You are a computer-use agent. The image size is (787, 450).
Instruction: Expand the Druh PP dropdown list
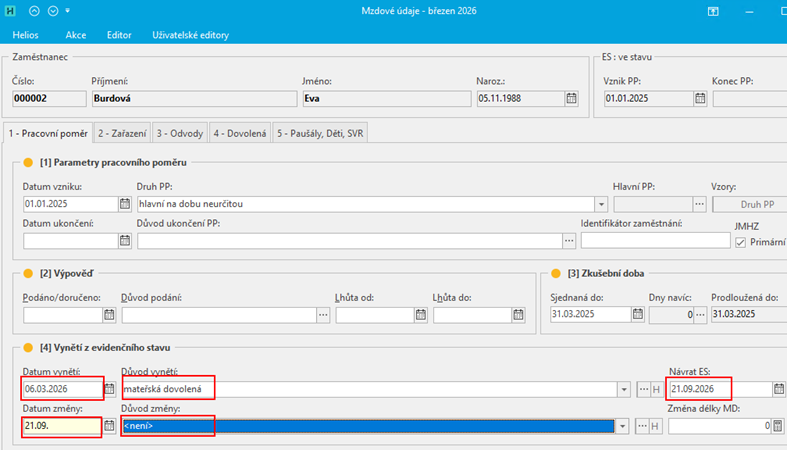[x=574, y=205]
